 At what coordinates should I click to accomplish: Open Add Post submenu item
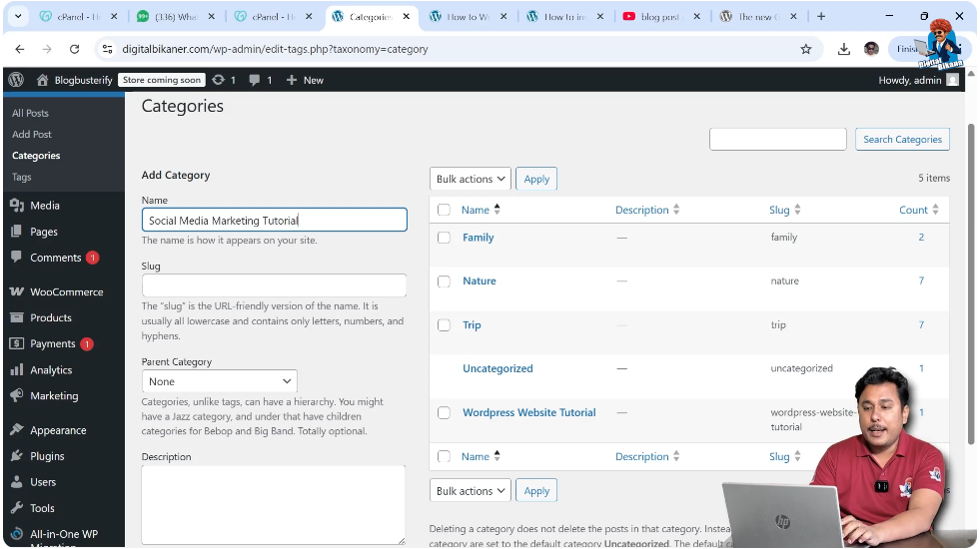(32, 135)
